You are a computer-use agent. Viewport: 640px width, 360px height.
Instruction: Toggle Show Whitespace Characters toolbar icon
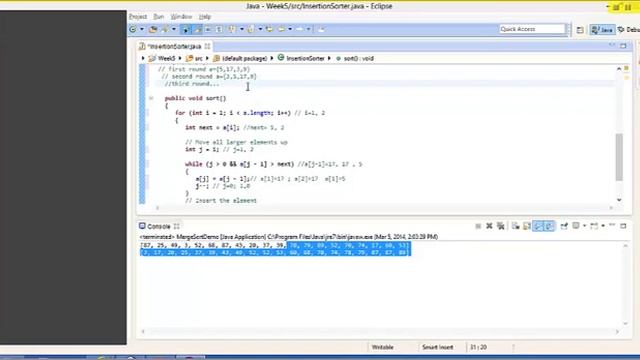pos(219,29)
